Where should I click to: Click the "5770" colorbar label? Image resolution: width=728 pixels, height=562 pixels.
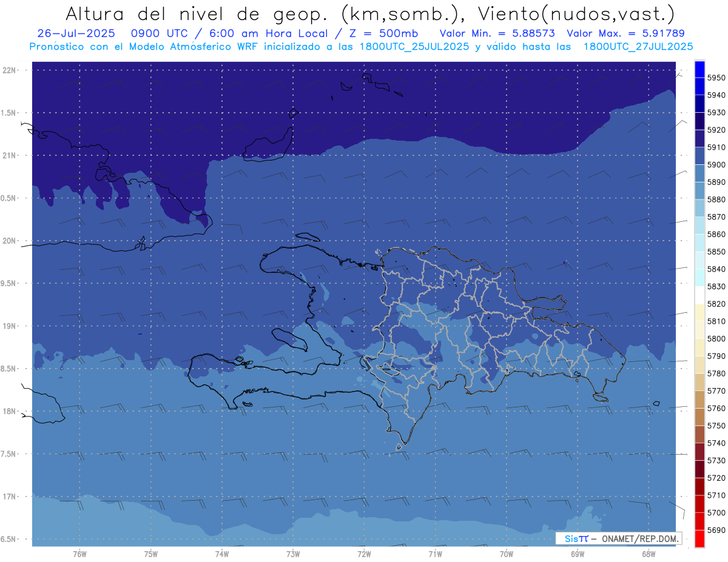pos(716,391)
